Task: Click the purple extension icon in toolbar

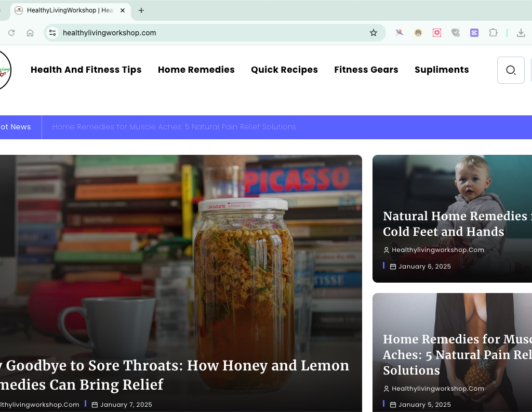Action: pos(474,33)
